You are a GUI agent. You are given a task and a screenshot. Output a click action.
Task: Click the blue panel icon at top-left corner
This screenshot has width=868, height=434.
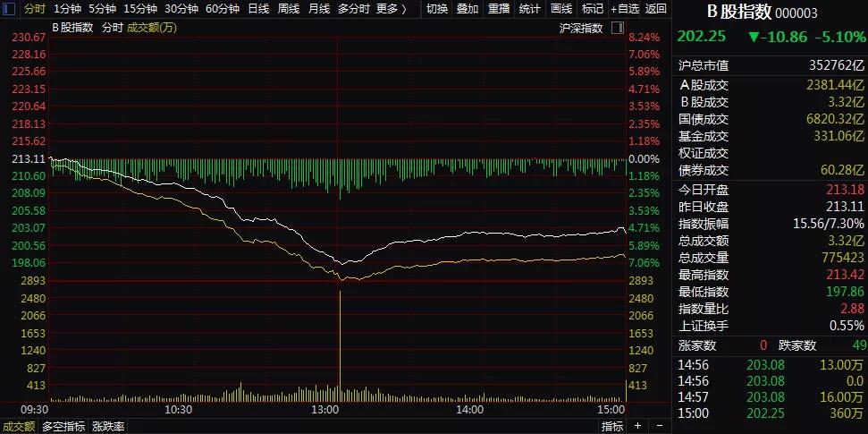pos(9,9)
